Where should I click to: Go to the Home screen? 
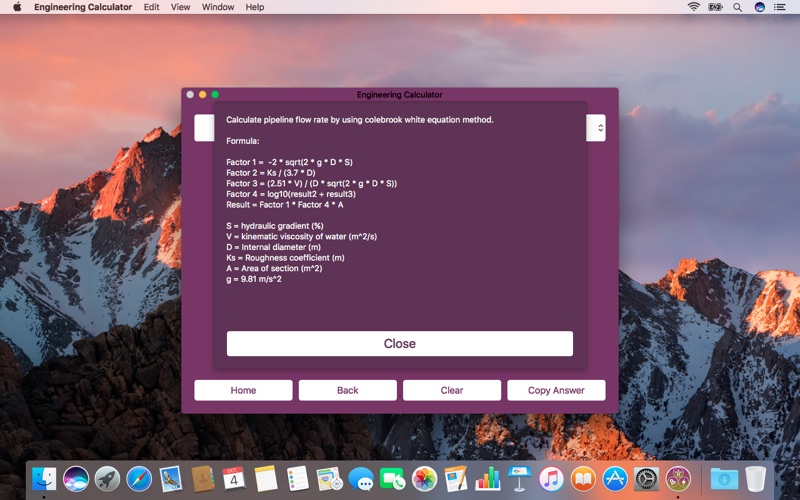243,390
